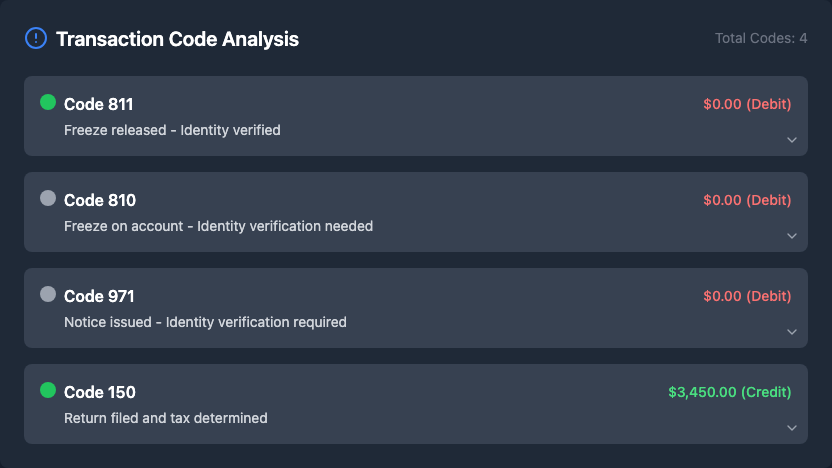Click "Freeze released - Identity verified" description
This screenshot has height=468, width=832.
(x=172, y=130)
